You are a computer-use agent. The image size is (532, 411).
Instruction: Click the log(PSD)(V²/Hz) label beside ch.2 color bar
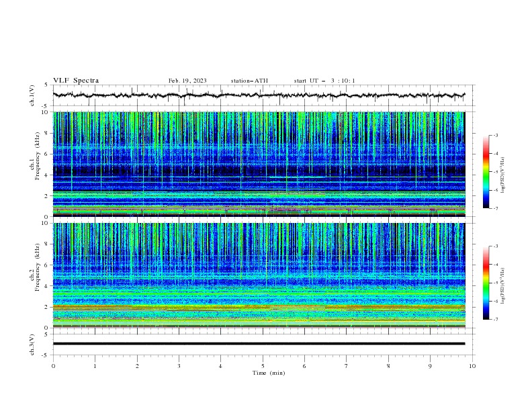click(x=503, y=285)
